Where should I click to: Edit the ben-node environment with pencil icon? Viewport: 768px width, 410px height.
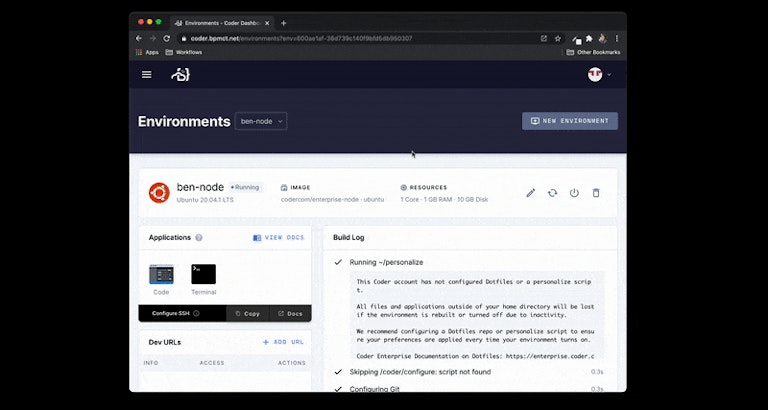point(530,193)
